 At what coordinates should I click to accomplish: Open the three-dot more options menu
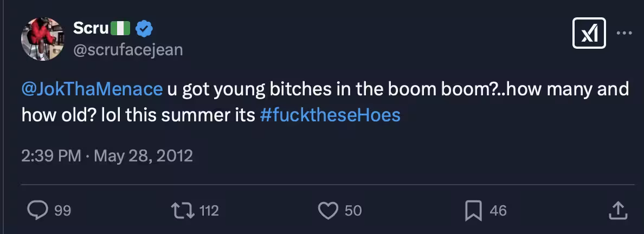(x=624, y=33)
